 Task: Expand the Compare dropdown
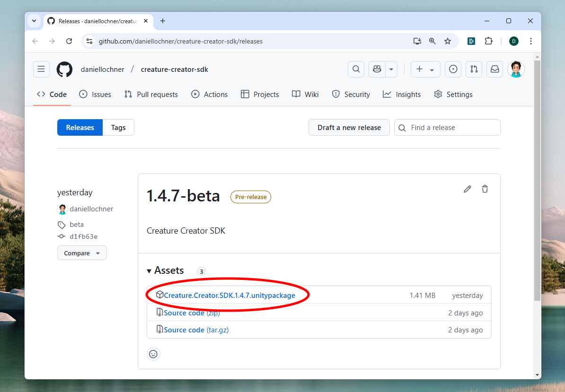click(x=82, y=253)
